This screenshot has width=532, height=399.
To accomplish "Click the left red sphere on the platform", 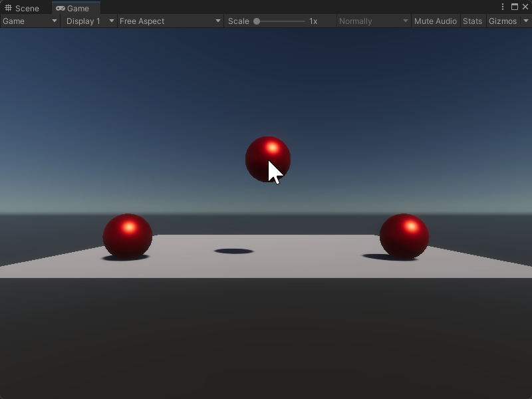I will tap(127, 235).
